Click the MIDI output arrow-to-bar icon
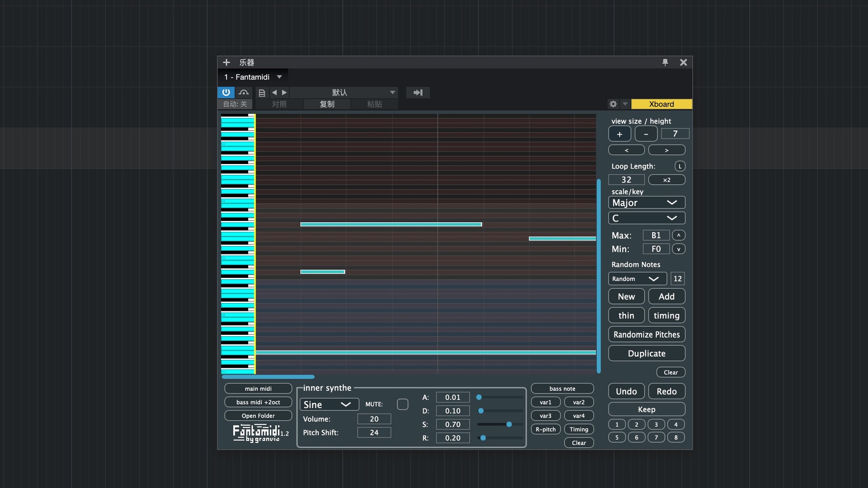The height and width of the screenshot is (488, 868). tap(418, 92)
